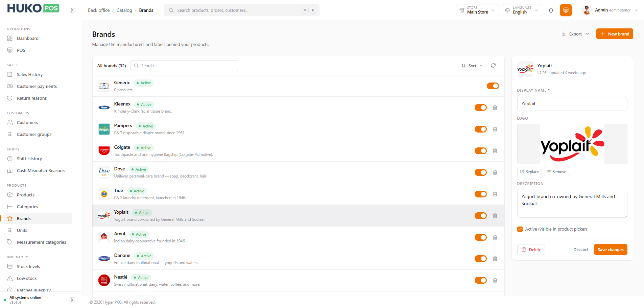
Task: Collapse the sidebar using the top panel icon
Action: pyautogui.click(x=72, y=10)
